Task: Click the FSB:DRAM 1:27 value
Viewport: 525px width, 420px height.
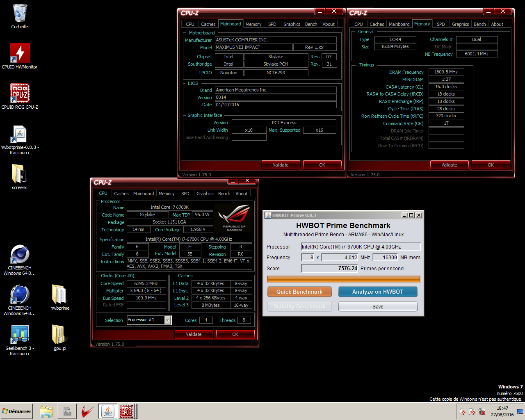Action: (446, 79)
